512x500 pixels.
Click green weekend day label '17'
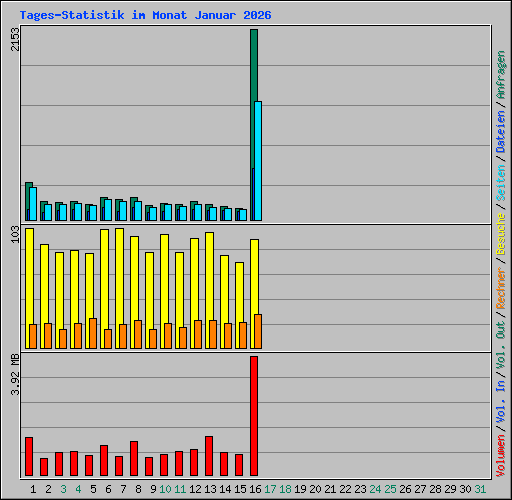[270, 489]
